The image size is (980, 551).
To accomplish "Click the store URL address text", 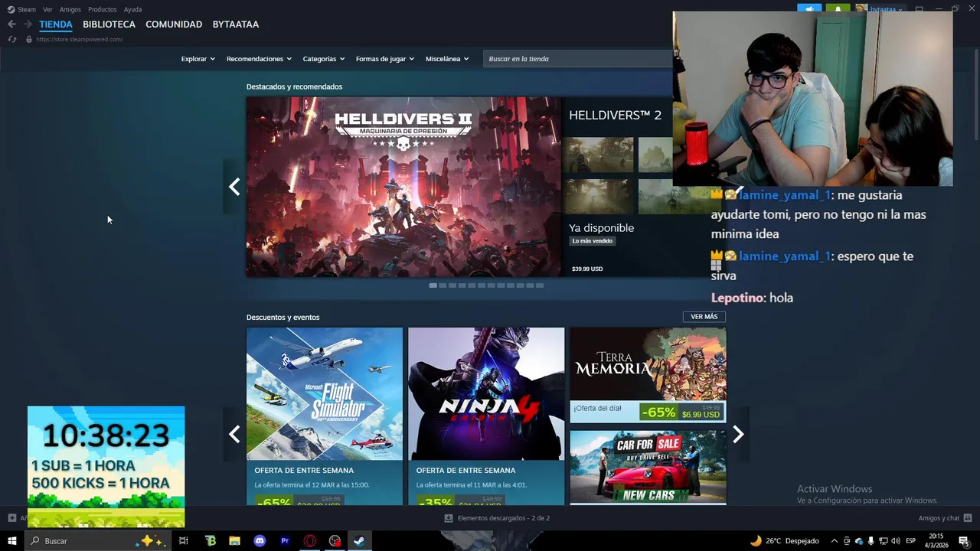I will 79,39.
